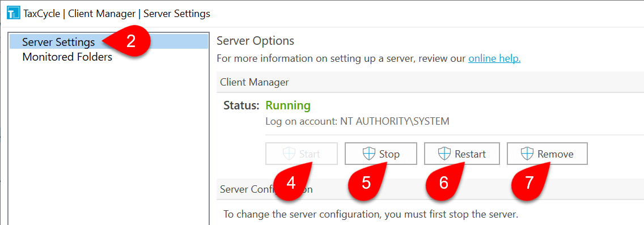Click the TaxCycle app icon in title bar

(13, 13)
